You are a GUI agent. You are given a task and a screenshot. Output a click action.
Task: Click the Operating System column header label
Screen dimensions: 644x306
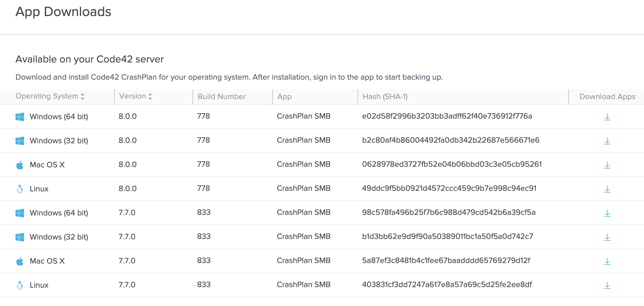tap(47, 96)
